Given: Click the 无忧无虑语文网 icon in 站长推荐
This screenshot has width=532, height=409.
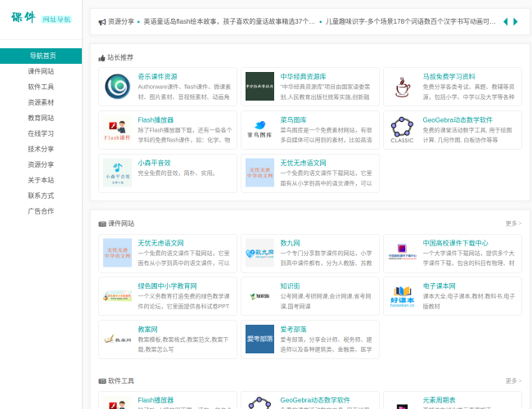Looking at the screenshot, I should (x=260, y=173).
